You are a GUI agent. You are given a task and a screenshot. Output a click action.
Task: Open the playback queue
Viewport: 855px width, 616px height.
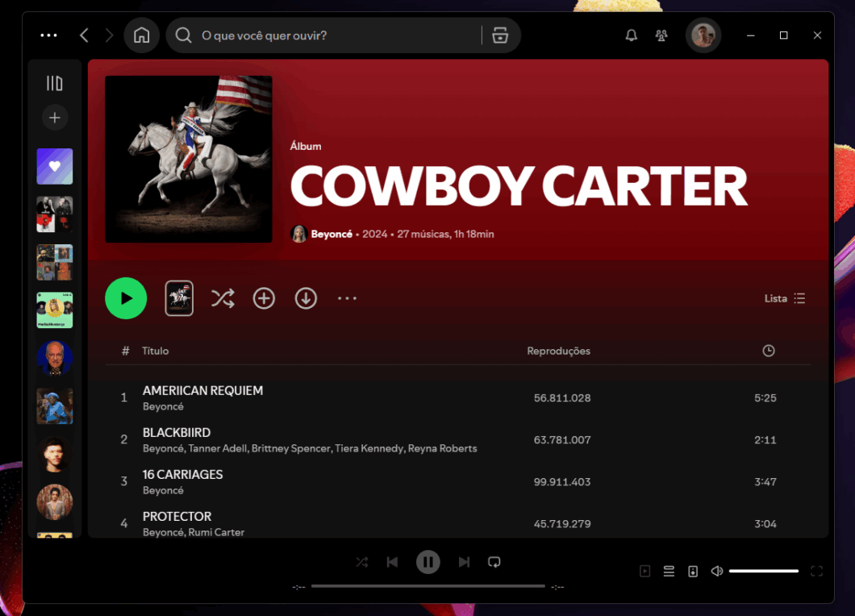[x=669, y=571]
